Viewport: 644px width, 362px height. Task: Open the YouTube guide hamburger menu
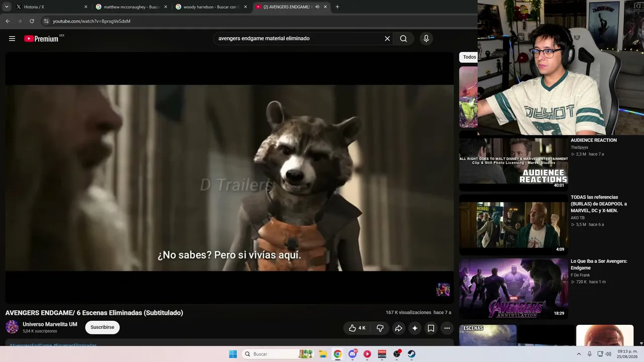12,39
